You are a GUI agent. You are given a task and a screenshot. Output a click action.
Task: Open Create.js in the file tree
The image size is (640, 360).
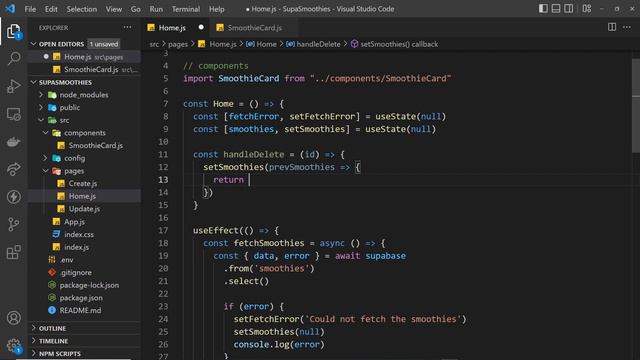click(x=82, y=183)
